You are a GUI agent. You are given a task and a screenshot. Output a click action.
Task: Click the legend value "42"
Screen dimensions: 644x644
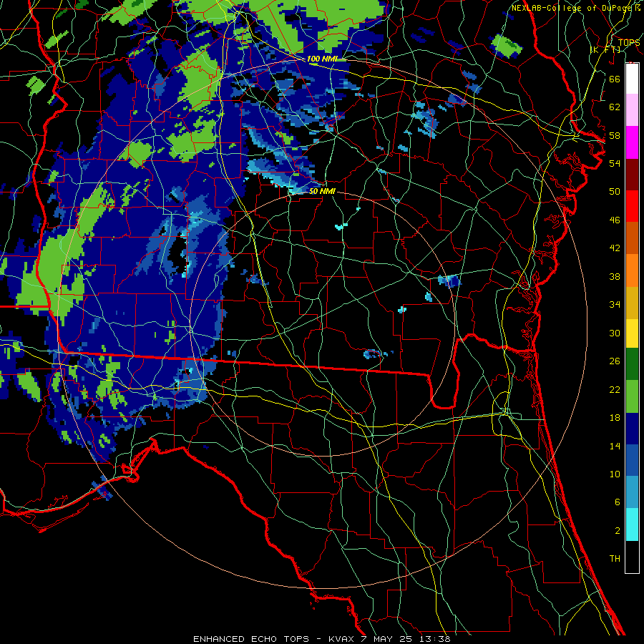coord(615,248)
